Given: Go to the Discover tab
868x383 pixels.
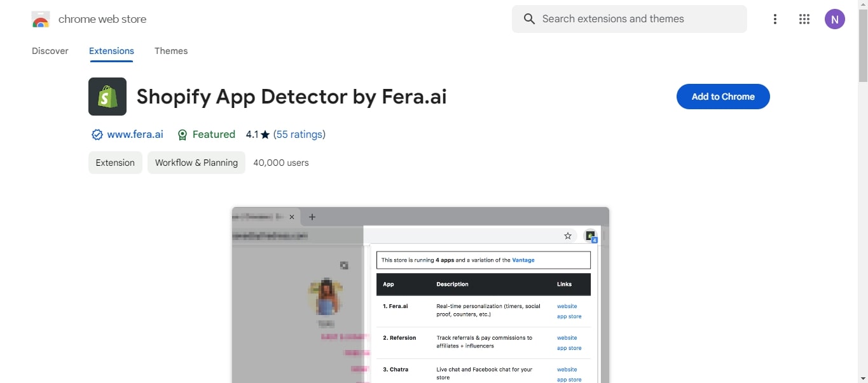Looking at the screenshot, I should (50, 51).
